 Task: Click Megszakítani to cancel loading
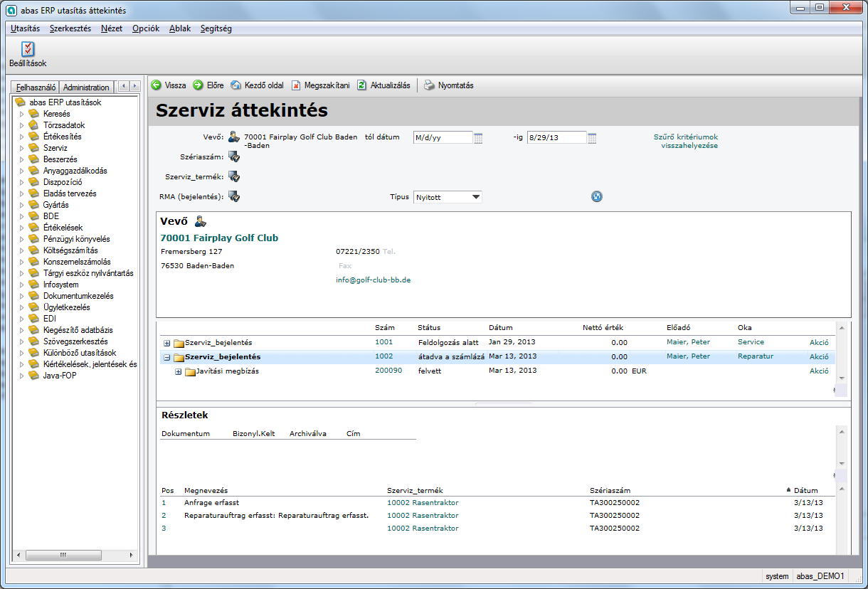tap(297, 85)
